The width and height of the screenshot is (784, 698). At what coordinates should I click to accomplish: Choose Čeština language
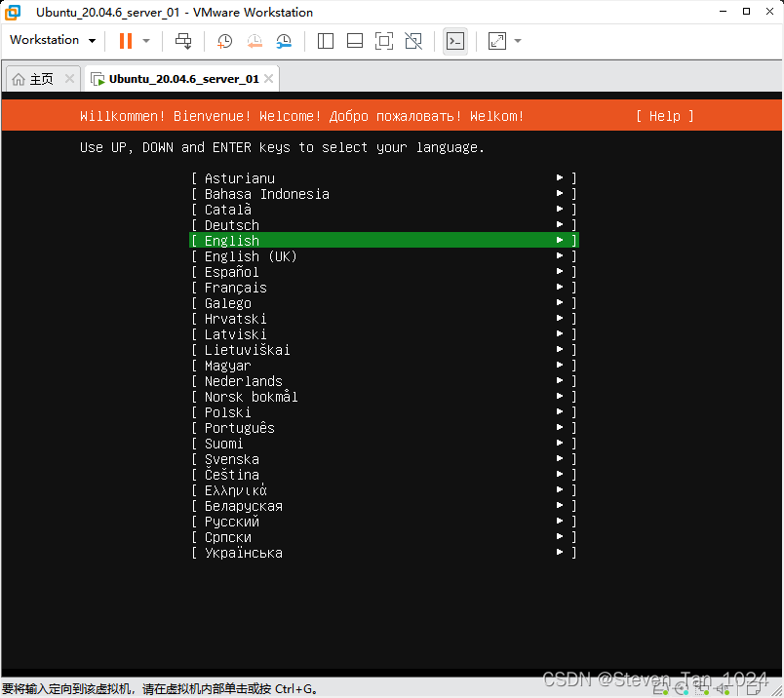pos(384,474)
